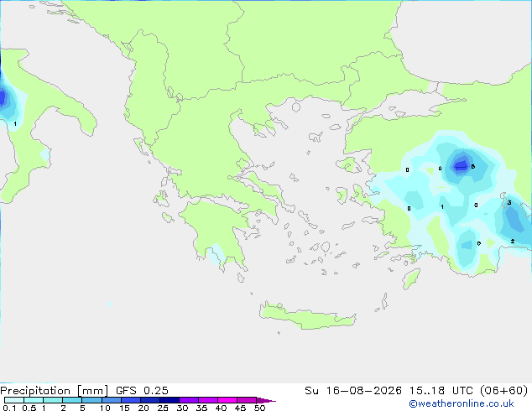Click the "3" value label at right edge
532x411 pixels.
coord(509,202)
